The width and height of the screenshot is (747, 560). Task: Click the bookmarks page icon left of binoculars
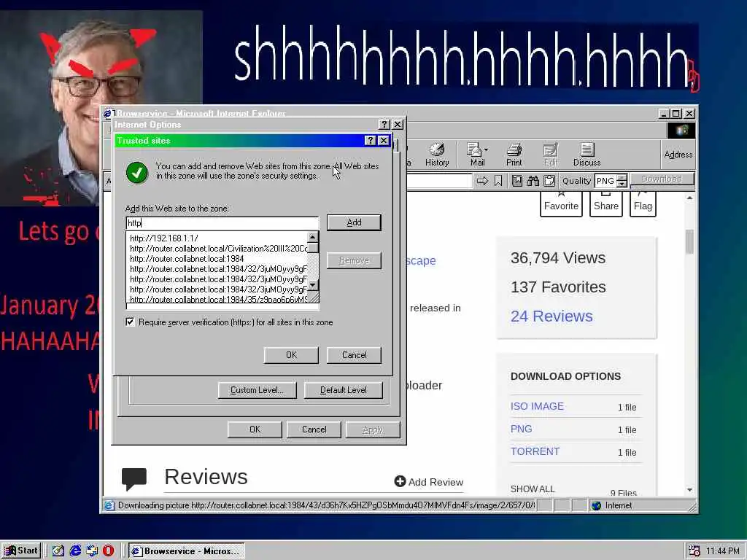pos(517,181)
